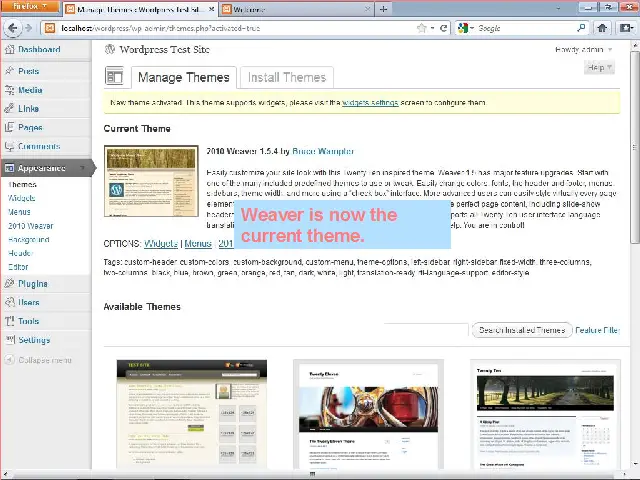Click the themes screen icon beside tabs
The image size is (640, 480).
114,76
